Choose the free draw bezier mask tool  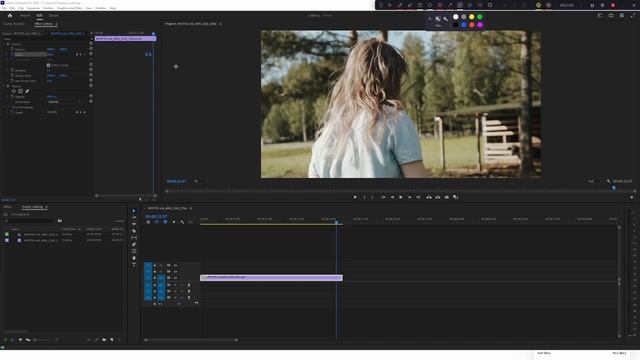tap(27, 91)
